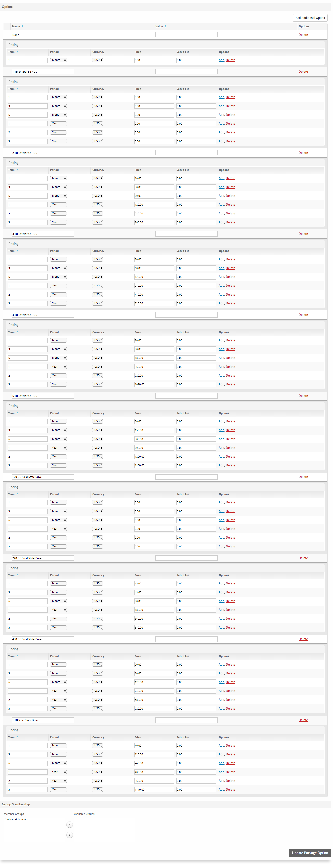Click Value field for 480 GB Solid State Drive
The image size is (336, 868).
(186, 639)
